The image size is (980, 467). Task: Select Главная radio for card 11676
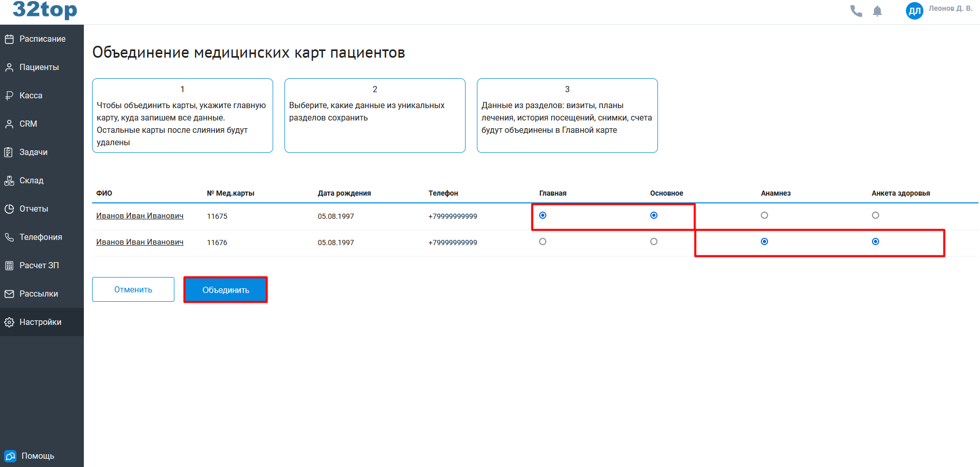click(543, 241)
